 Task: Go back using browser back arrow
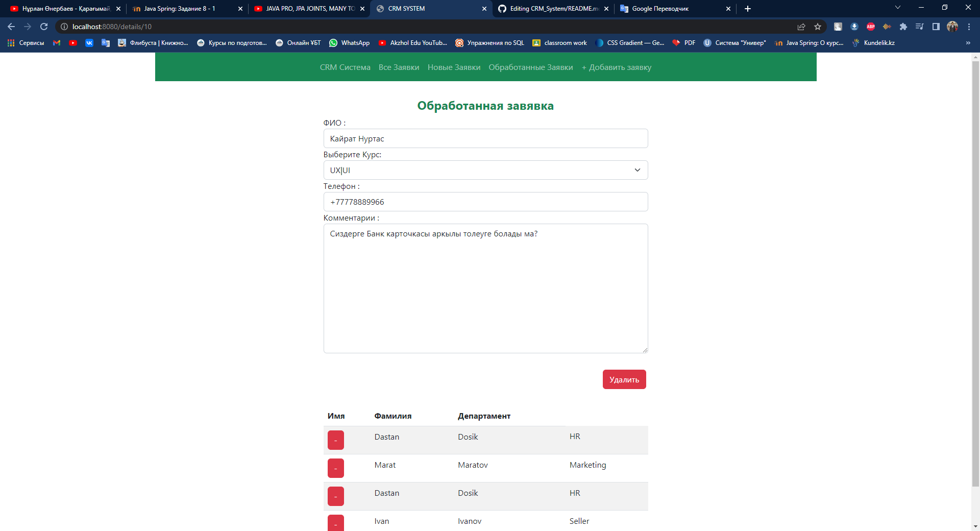click(11, 27)
